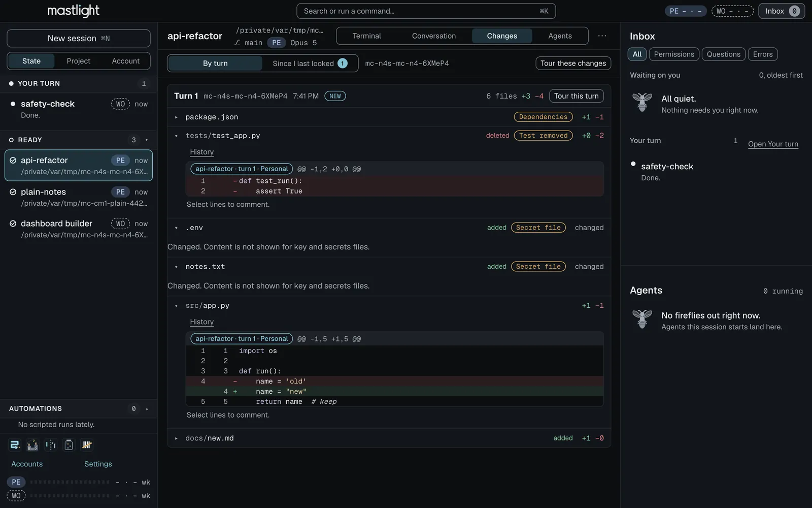Start a New session
The width and height of the screenshot is (812, 508).
(79, 39)
